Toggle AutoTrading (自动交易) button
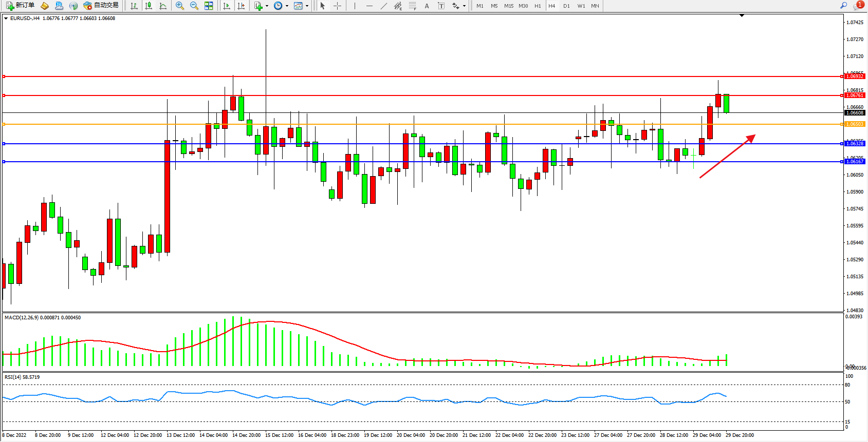 101,6
